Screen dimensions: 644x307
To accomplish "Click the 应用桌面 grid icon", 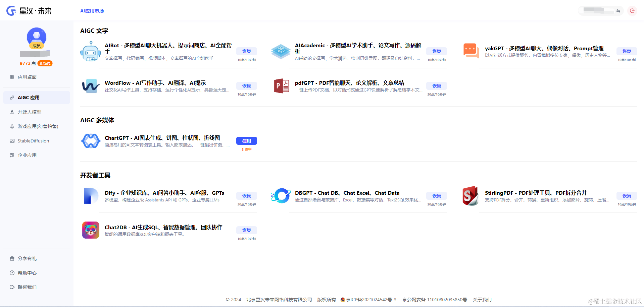I will pyautogui.click(x=12, y=77).
